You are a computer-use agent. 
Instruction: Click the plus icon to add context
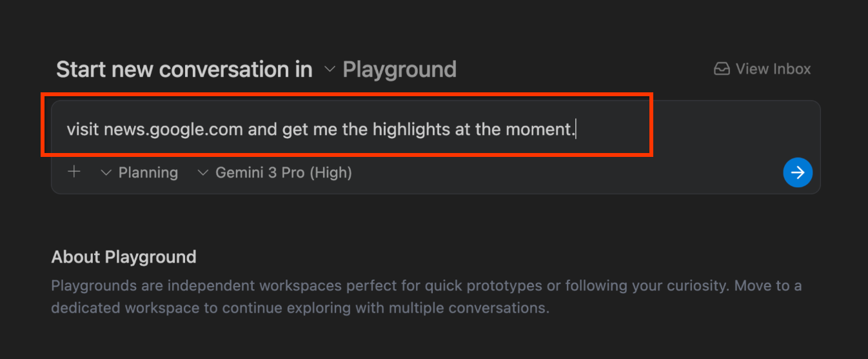pos(74,172)
